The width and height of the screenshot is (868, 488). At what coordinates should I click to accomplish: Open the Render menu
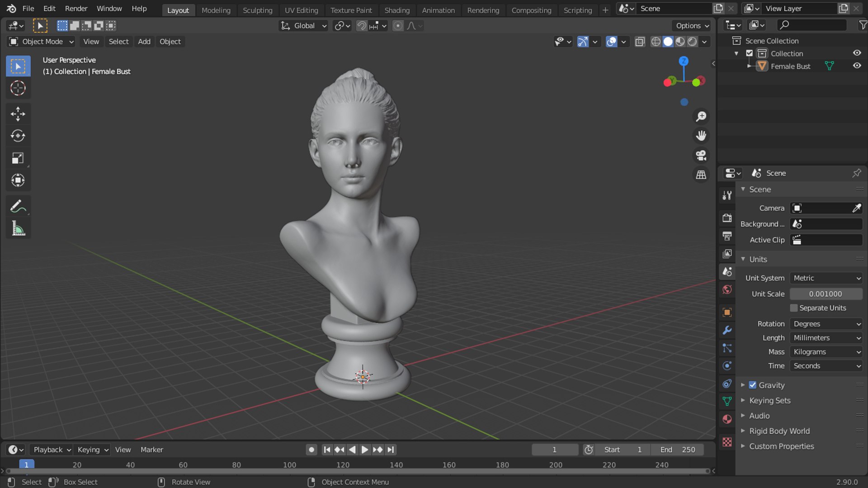[76, 9]
